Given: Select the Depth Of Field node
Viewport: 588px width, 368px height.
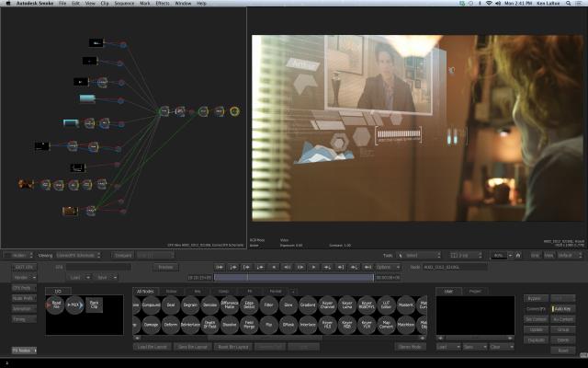Looking at the screenshot, I should click(x=209, y=325).
